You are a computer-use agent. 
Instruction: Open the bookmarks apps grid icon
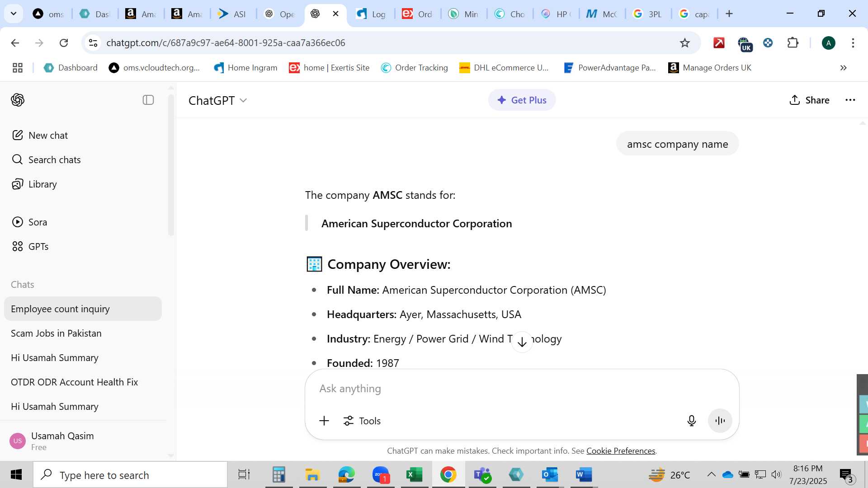pos(18,68)
